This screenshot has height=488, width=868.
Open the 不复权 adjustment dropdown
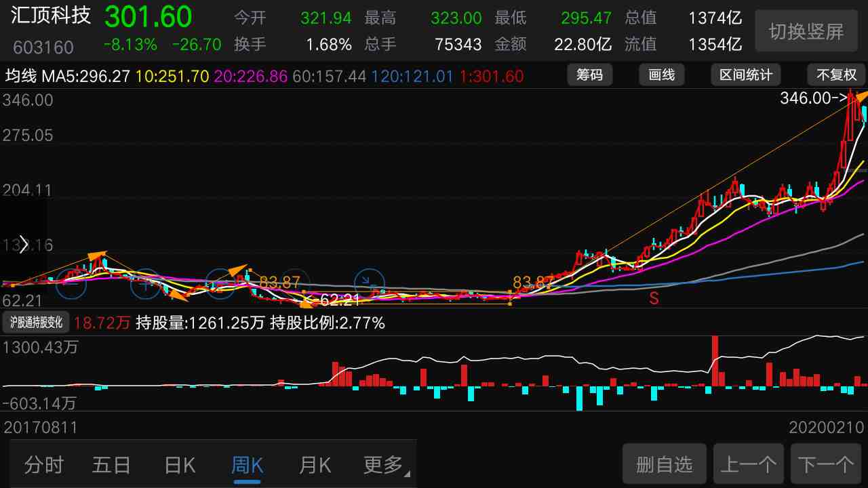coord(836,75)
